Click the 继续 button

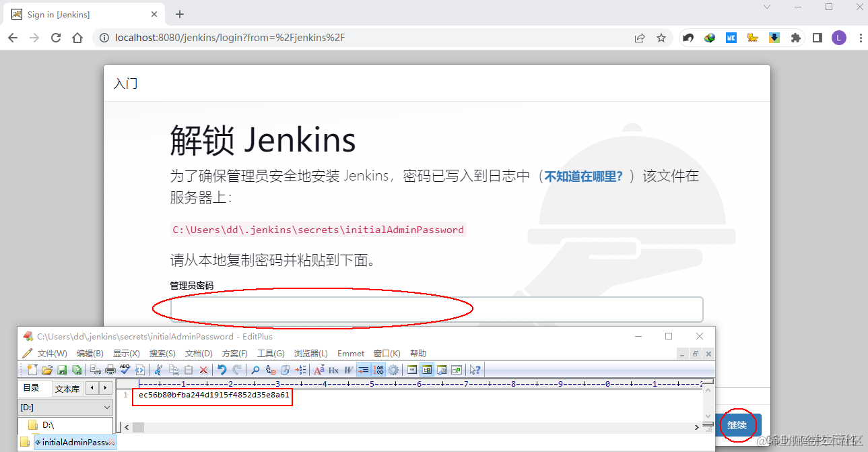click(x=737, y=426)
